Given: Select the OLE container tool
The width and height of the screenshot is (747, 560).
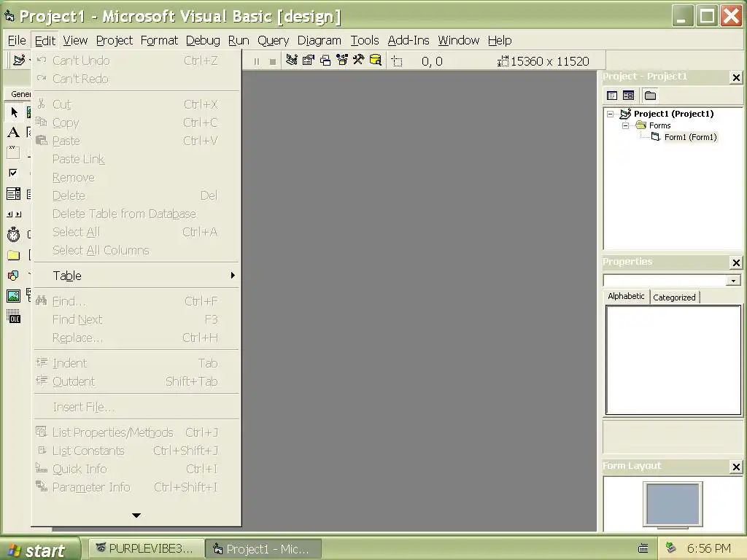Looking at the screenshot, I should (x=14, y=316).
